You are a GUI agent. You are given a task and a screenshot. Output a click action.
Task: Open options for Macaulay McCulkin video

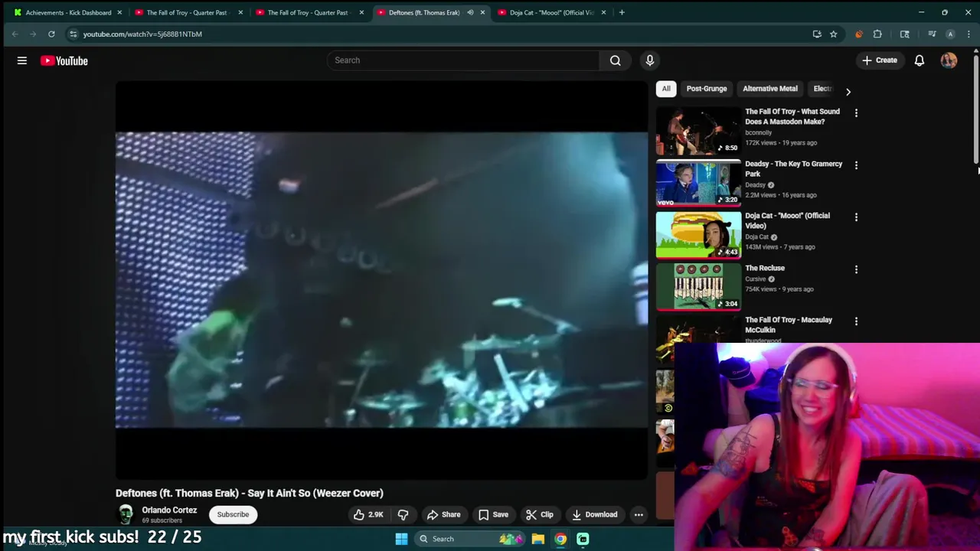click(x=856, y=321)
